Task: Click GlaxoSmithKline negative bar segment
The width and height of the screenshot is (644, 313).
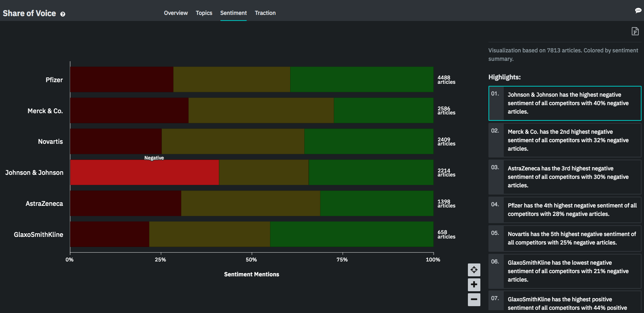Action: pyautogui.click(x=110, y=234)
